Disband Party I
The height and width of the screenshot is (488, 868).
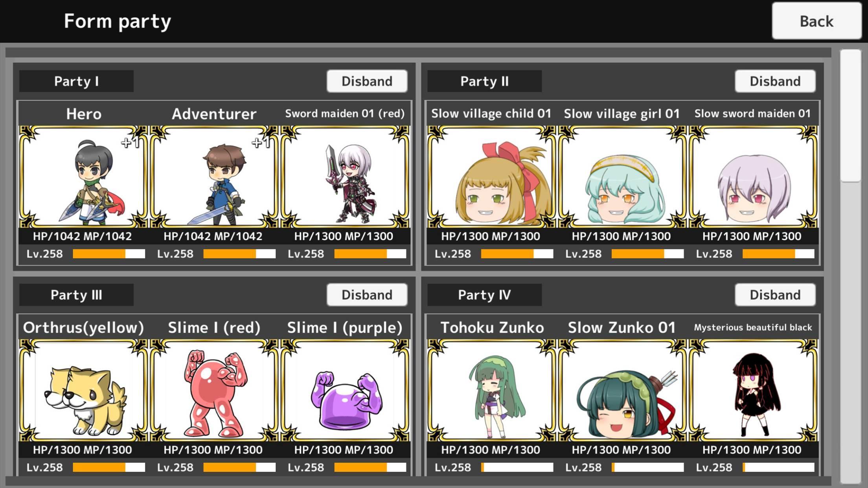(x=367, y=81)
